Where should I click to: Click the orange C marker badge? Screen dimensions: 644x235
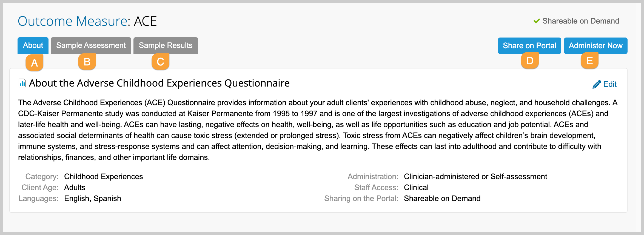coord(160,62)
